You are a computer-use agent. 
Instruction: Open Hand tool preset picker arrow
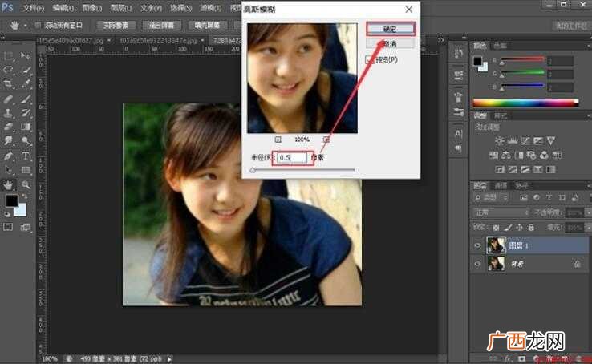26,26
